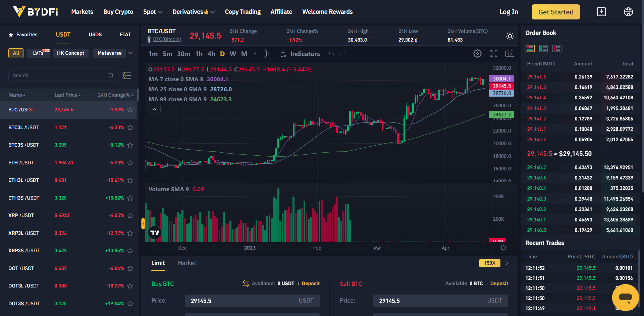This screenshot has height=316, width=644.
Task: Click the Get Started button
Action: tap(555, 12)
